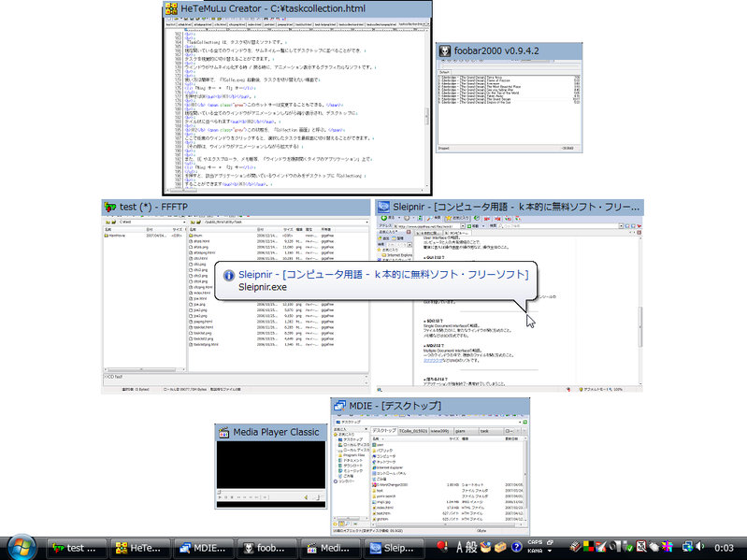Click the multicolor star tray icon
The width and height of the screenshot is (747, 560).
tap(668, 547)
